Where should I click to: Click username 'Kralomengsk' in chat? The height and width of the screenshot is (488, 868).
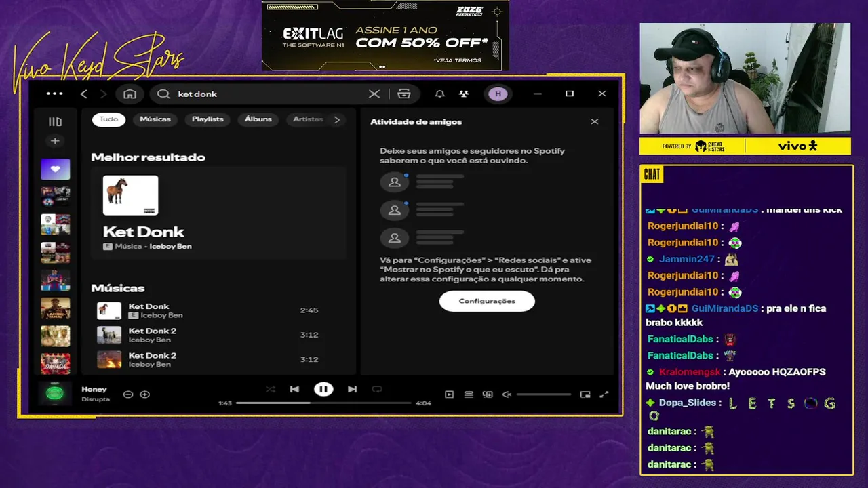(x=690, y=372)
